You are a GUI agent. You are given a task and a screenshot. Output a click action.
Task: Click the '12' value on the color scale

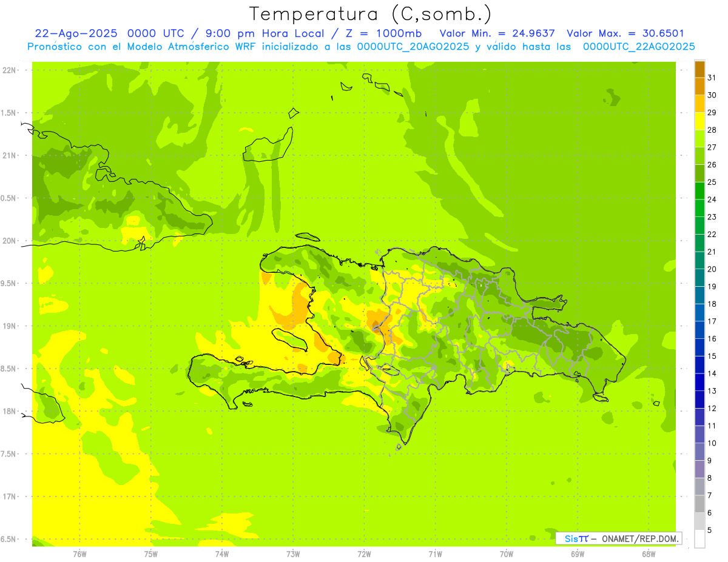[x=712, y=408]
